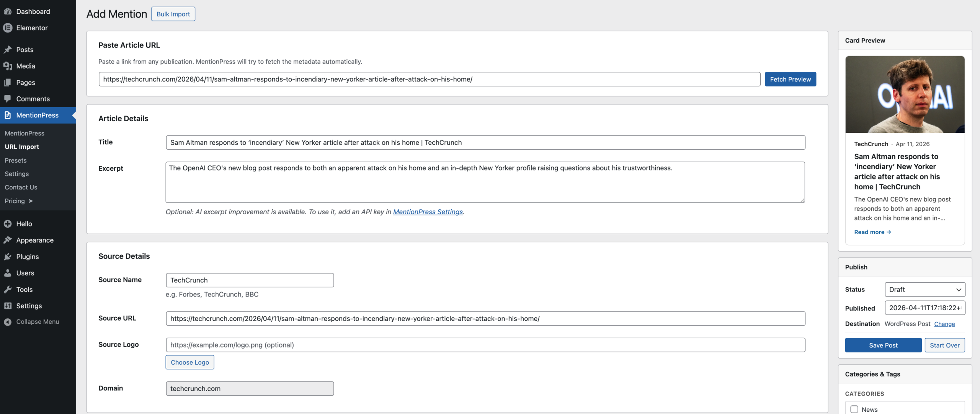The width and height of the screenshot is (980, 414).
Task: Click the Published date field
Action: click(925, 308)
